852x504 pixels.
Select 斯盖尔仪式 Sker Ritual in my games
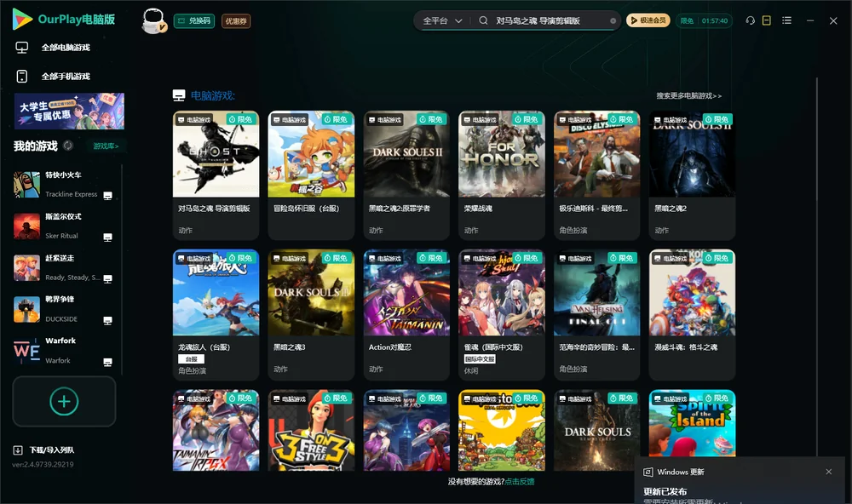pos(64,226)
